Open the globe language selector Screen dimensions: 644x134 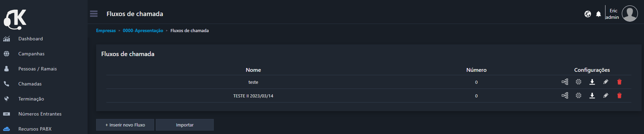[588, 14]
